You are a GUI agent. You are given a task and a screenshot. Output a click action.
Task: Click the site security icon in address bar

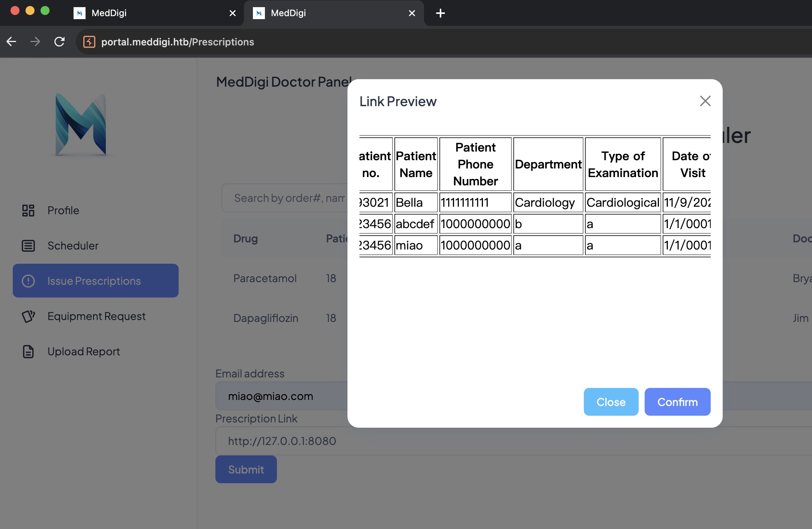89,42
